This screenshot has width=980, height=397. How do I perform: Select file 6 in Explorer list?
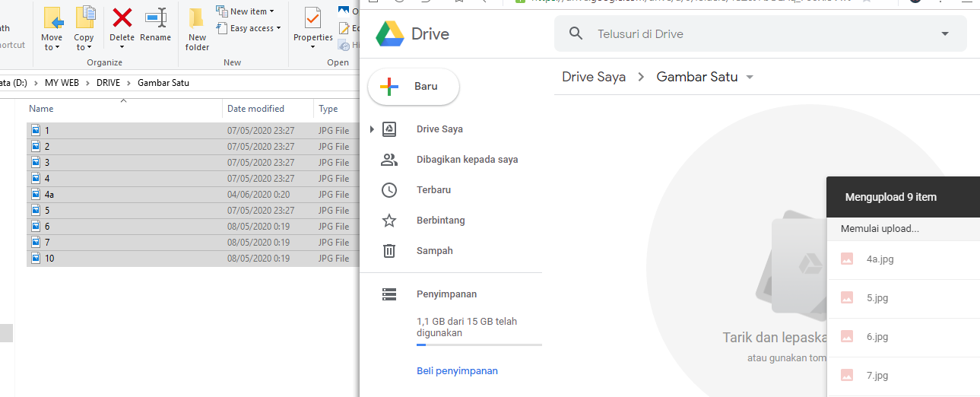(x=192, y=226)
